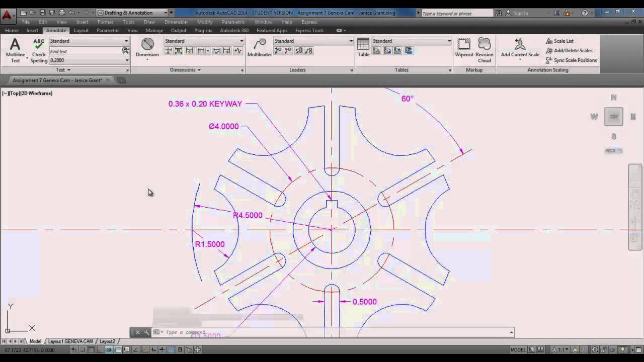644x362 pixels.
Task: Switch to Layout1 GENEVA CAM tab
Action: point(70,341)
